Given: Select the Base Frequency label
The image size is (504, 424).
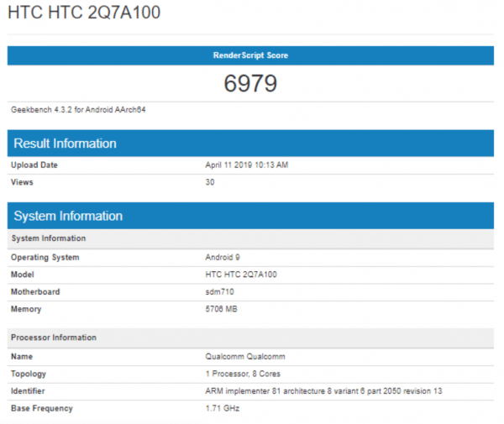Looking at the screenshot, I should coord(42,409).
